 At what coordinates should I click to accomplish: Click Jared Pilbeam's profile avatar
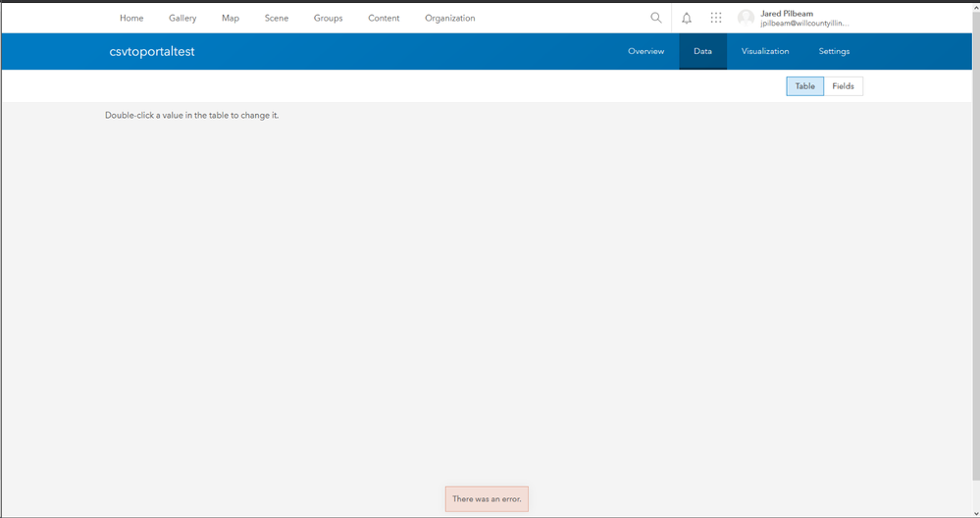(x=746, y=18)
